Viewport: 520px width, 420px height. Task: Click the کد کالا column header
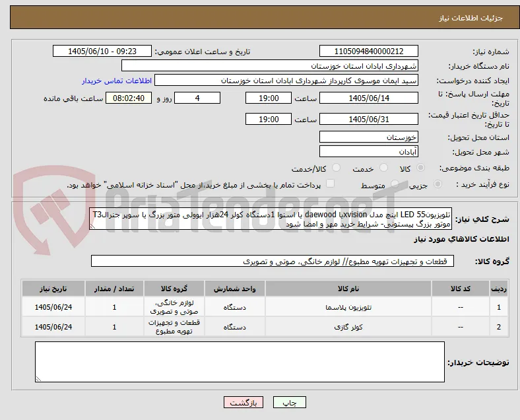coord(461,289)
